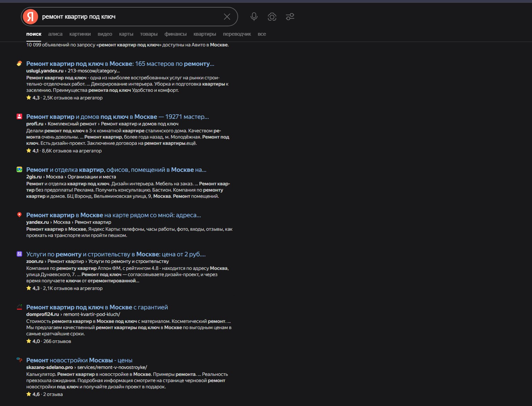Open the 'переводчик' tab
This screenshot has width=532, height=406.
pos(237,34)
